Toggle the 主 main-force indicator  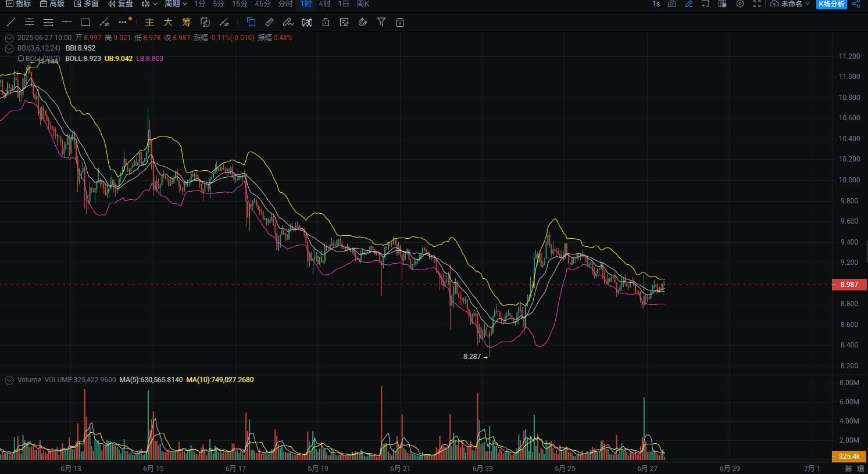pos(149,22)
